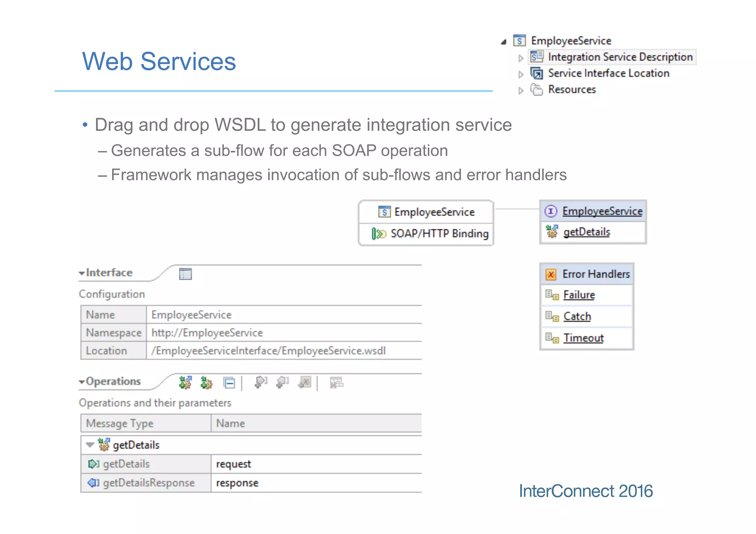Click the purple interface icon beside EmployeeService link
This screenshot has height=534, width=756.
coord(551,211)
